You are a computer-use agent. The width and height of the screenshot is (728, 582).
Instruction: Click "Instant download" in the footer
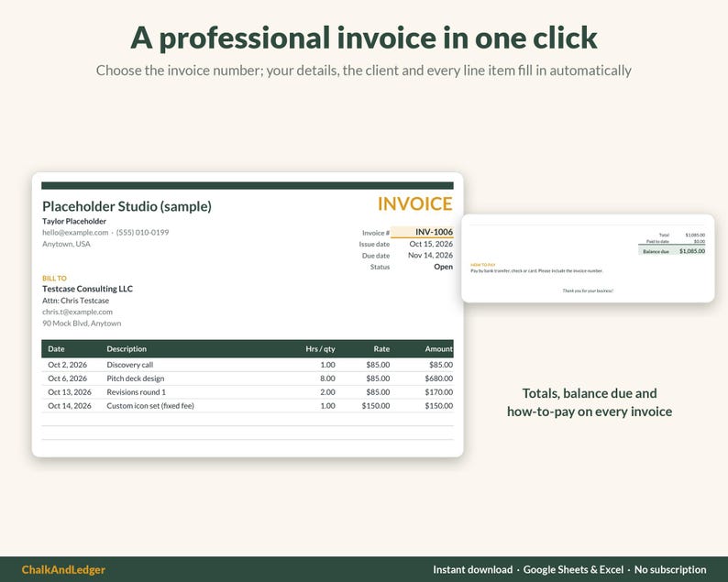472,569
